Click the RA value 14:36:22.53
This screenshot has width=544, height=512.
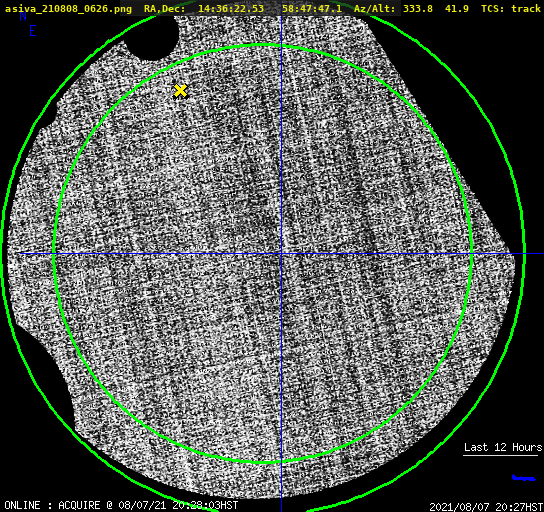click(x=231, y=8)
